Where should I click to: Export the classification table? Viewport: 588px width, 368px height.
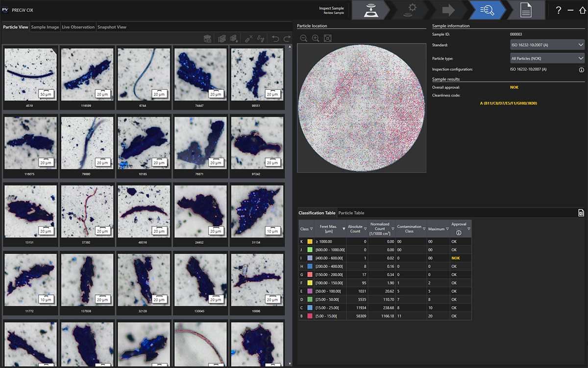pos(581,212)
